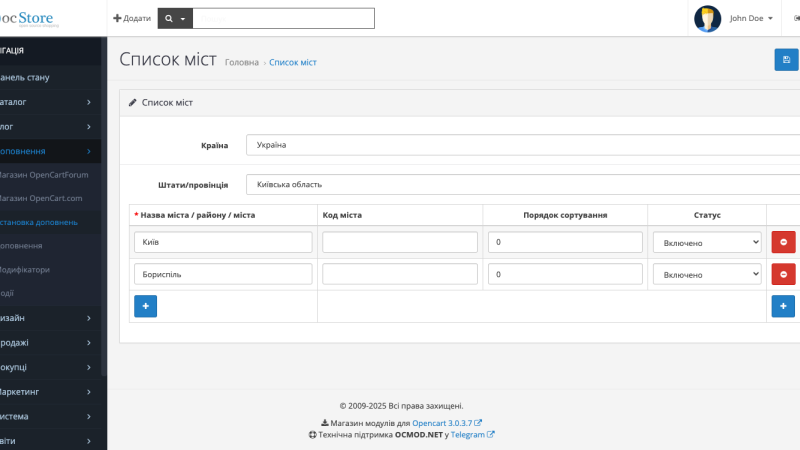Open Доповнення submenu item
The image size is (800, 450).
(x=51, y=246)
